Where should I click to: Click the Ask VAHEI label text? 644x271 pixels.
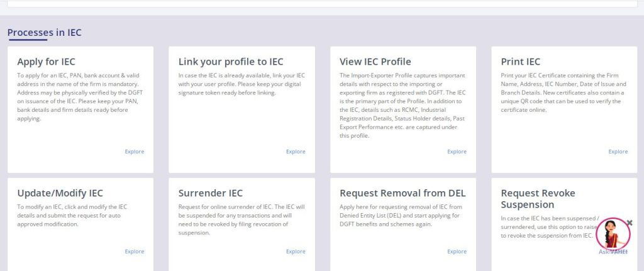(613, 252)
